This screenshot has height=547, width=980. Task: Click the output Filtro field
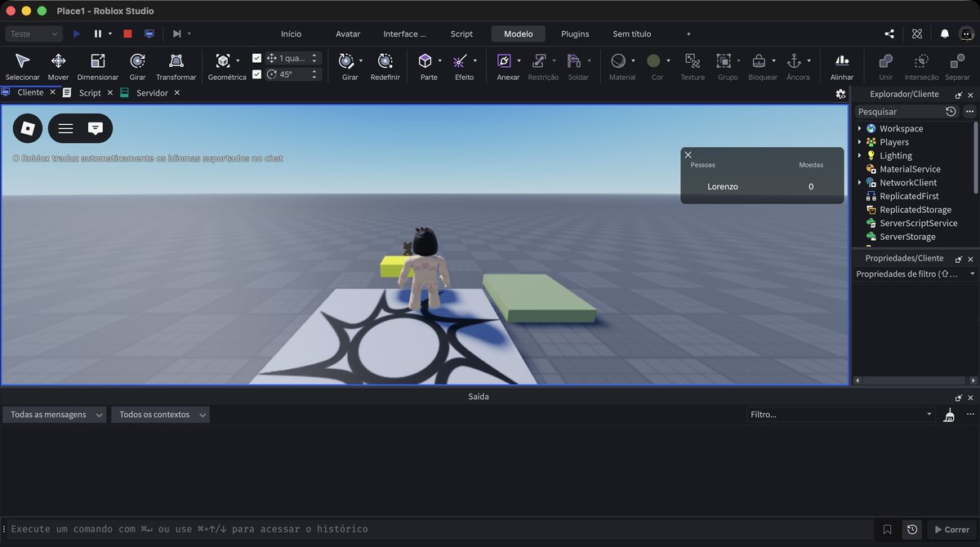click(x=841, y=415)
